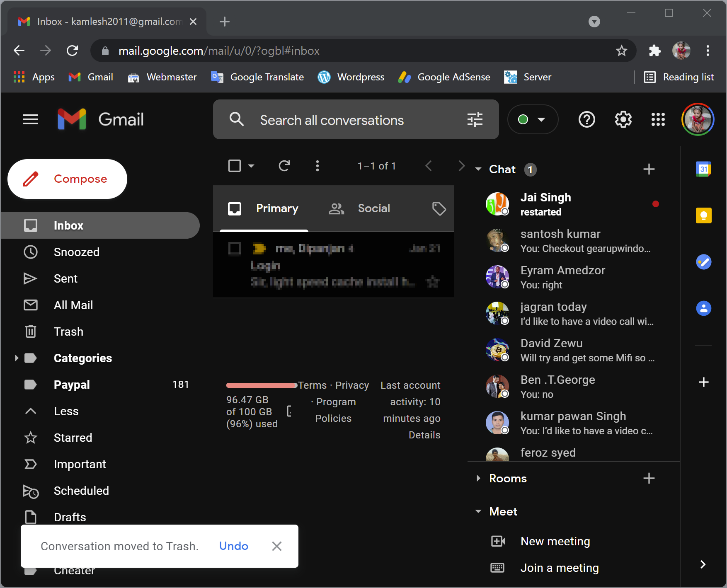Open All Mail folder
Screen dimensions: 727x588
coord(100,305)
